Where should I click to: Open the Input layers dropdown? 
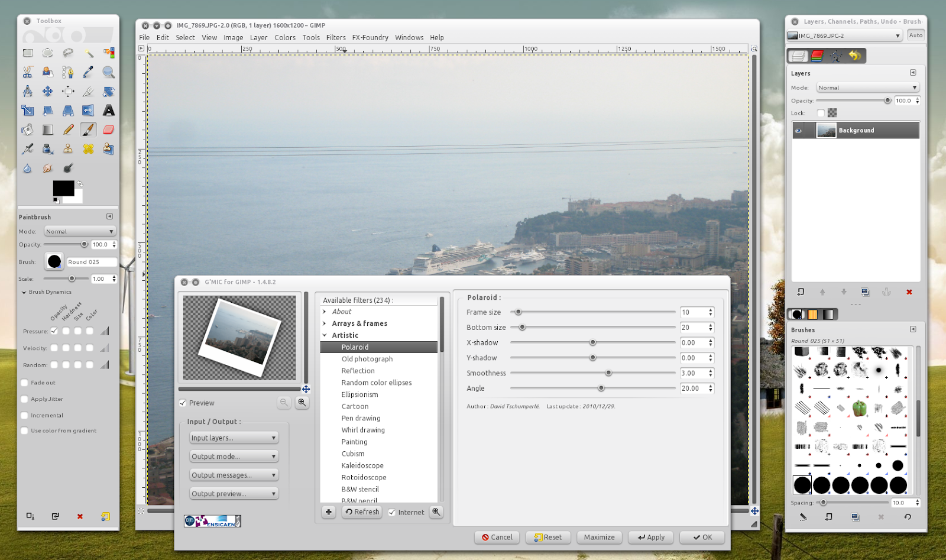234,438
